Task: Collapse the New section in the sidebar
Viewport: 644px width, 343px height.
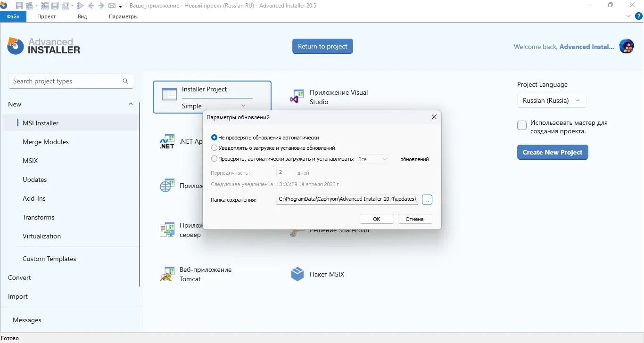Action: 131,104
